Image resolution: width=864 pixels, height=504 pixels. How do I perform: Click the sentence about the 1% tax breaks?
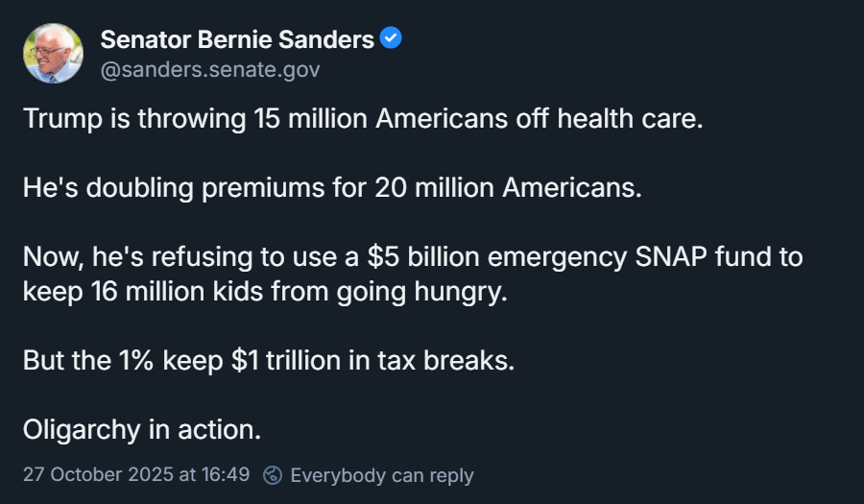(x=270, y=361)
